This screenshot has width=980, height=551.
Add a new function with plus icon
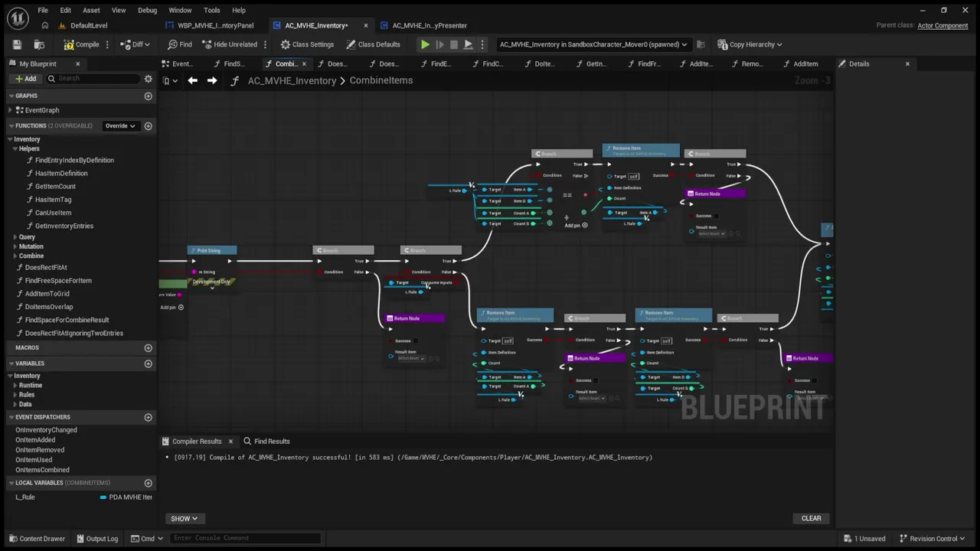[149, 126]
